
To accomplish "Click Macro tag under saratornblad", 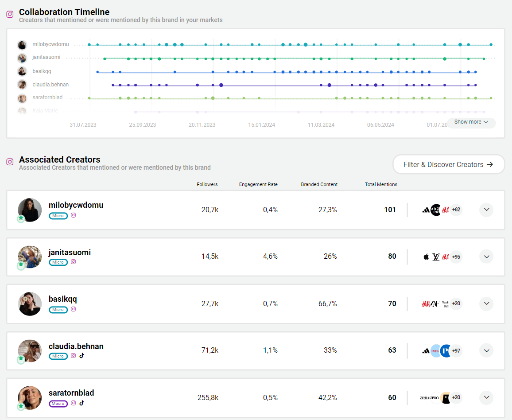I will point(58,404).
